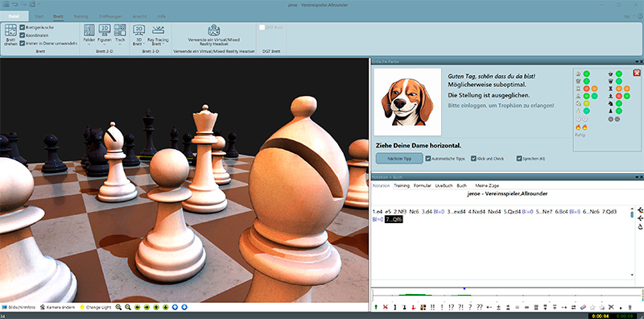Add the '?!' dubious move annotation
Screen dimensions: 644x319
click(x=460, y=307)
